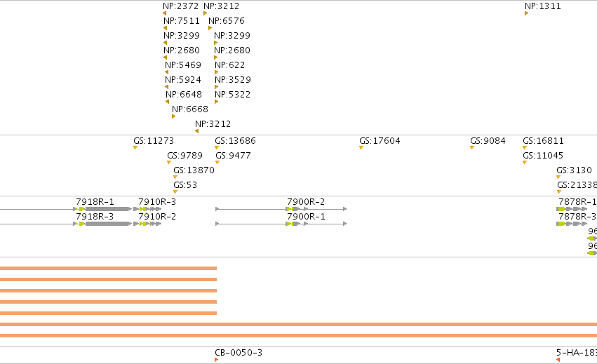Select the NP:7511 insertion marker triangle
The height and width of the screenshot is (364, 597).
click(x=166, y=28)
